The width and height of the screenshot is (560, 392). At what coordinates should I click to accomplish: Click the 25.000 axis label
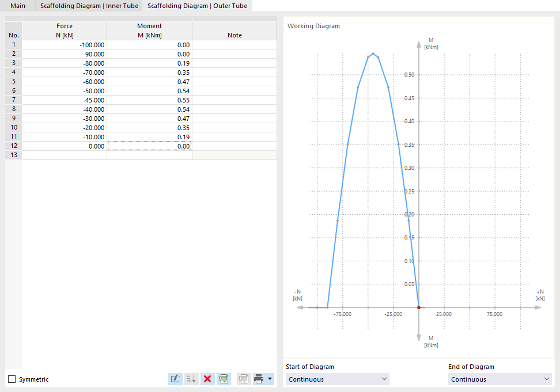[x=444, y=314]
